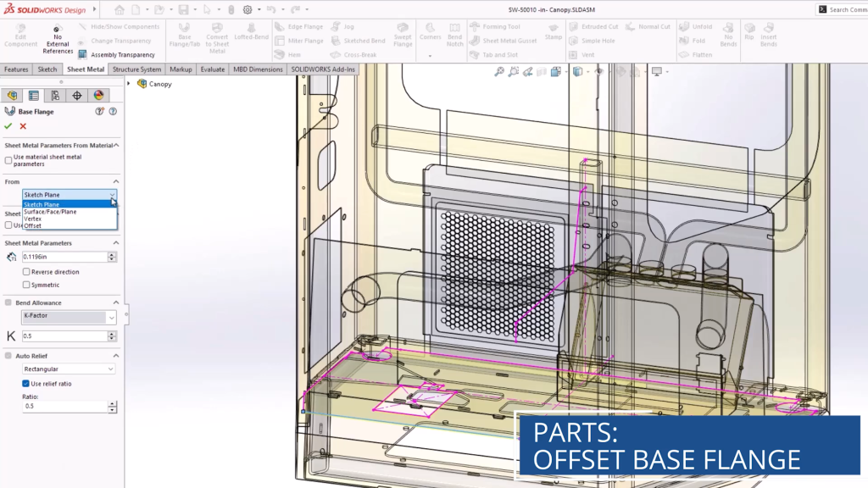868x488 pixels.
Task: Click the Convert to Sheet Metal tool
Action: (217, 38)
